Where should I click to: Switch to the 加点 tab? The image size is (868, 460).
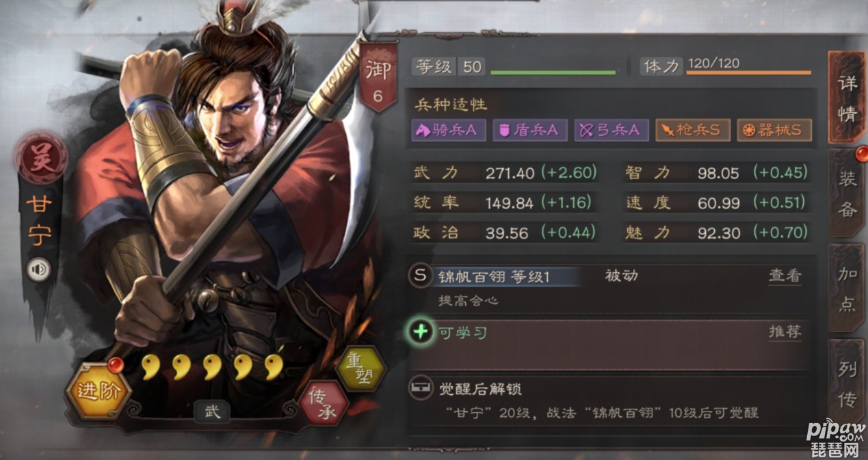click(x=847, y=289)
